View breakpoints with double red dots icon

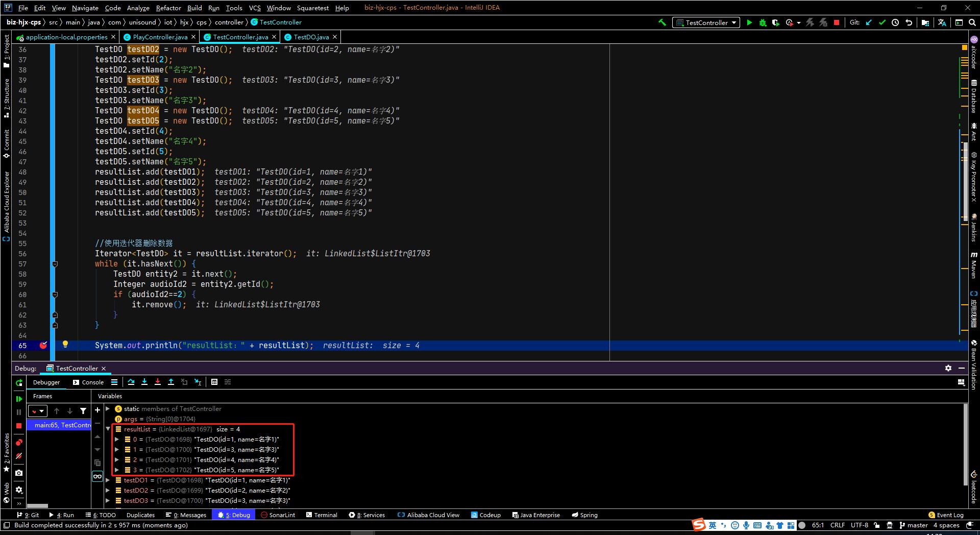point(19,442)
